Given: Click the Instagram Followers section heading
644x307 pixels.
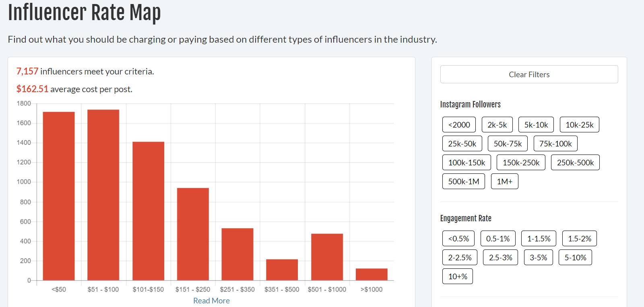Looking at the screenshot, I should click(470, 105).
